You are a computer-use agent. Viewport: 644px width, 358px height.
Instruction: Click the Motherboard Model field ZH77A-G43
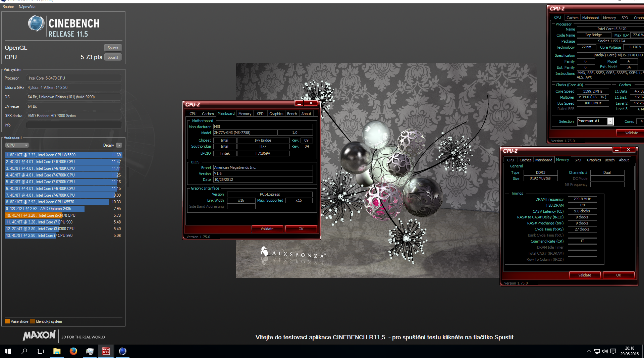point(245,133)
